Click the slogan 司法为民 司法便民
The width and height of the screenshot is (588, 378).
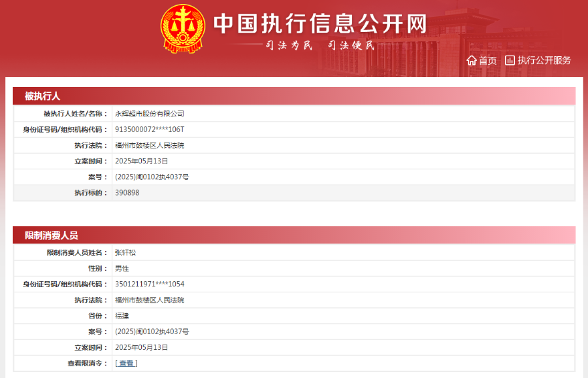coord(320,45)
